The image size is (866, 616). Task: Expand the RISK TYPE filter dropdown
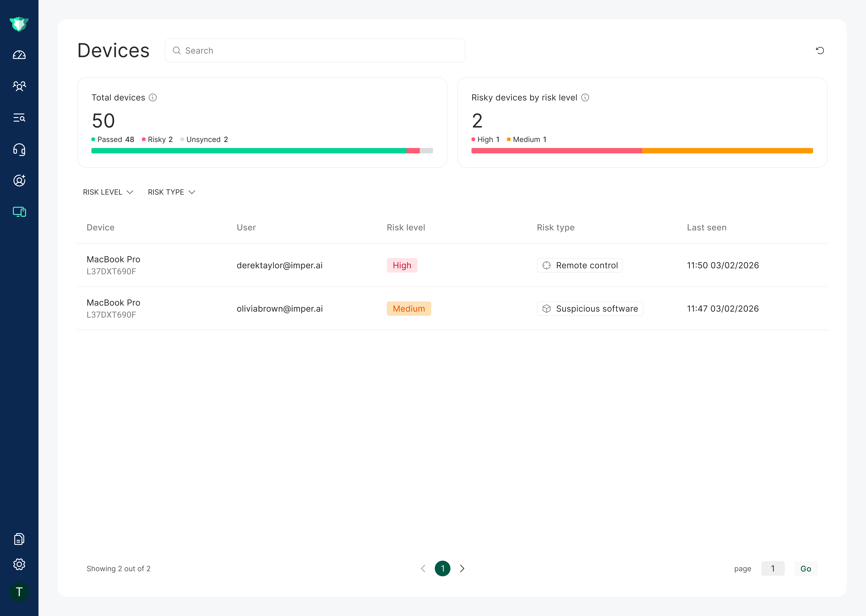pyautogui.click(x=171, y=192)
